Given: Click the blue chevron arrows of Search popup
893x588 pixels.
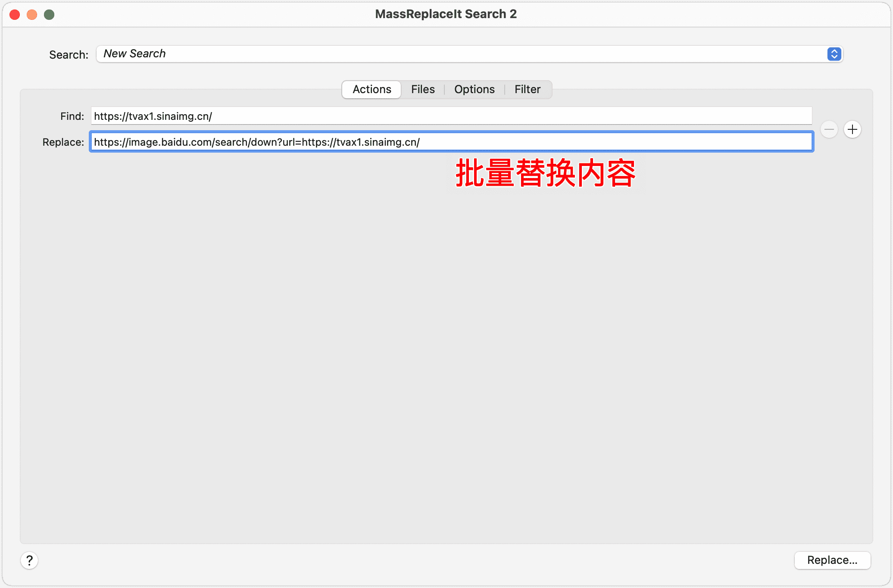Looking at the screenshot, I should (x=834, y=54).
